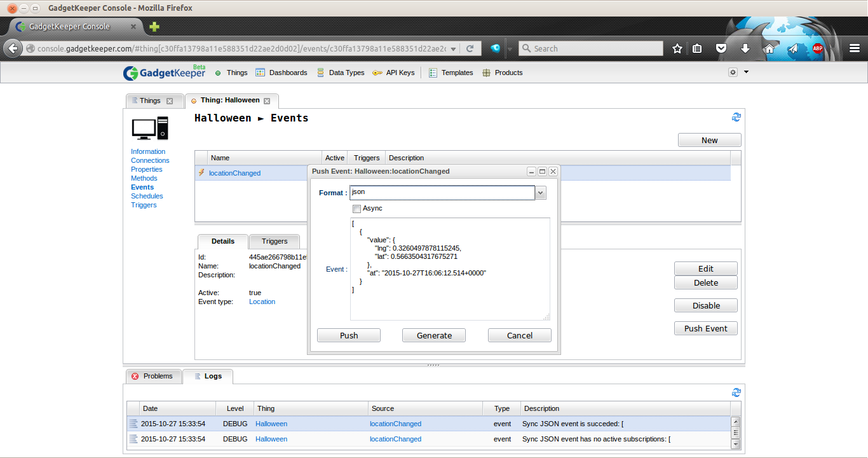Open the Location event type link
868x458 pixels.
click(x=262, y=302)
